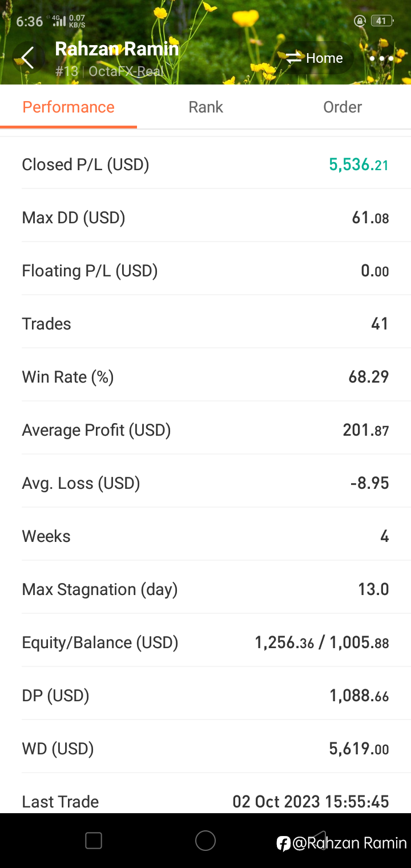The height and width of the screenshot is (868, 411).
Task: Tap the Android back triangle button
Action: [x=317, y=841]
